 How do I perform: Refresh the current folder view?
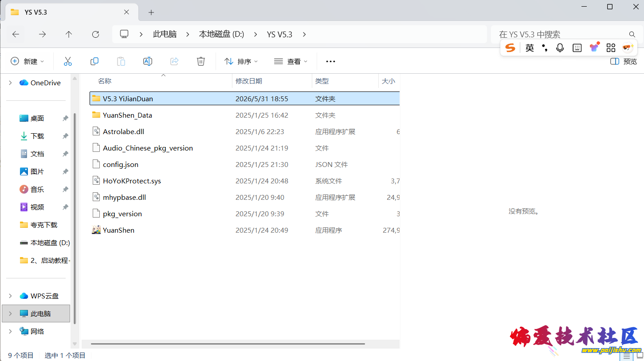tap(95, 34)
